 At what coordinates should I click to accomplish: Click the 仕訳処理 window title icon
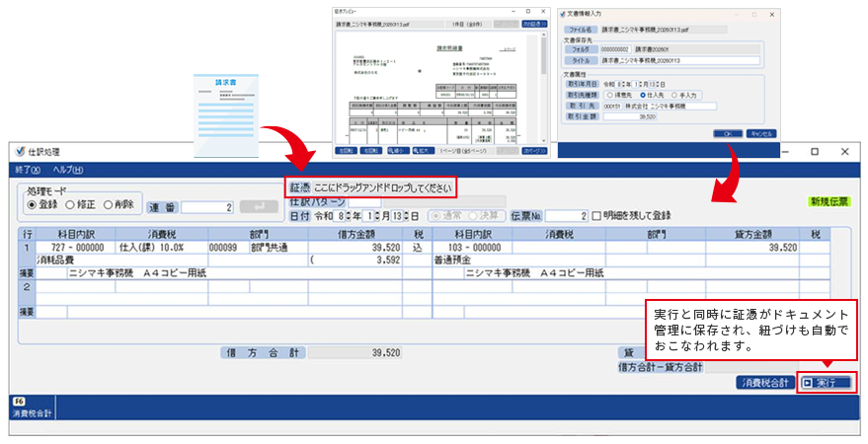21,152
